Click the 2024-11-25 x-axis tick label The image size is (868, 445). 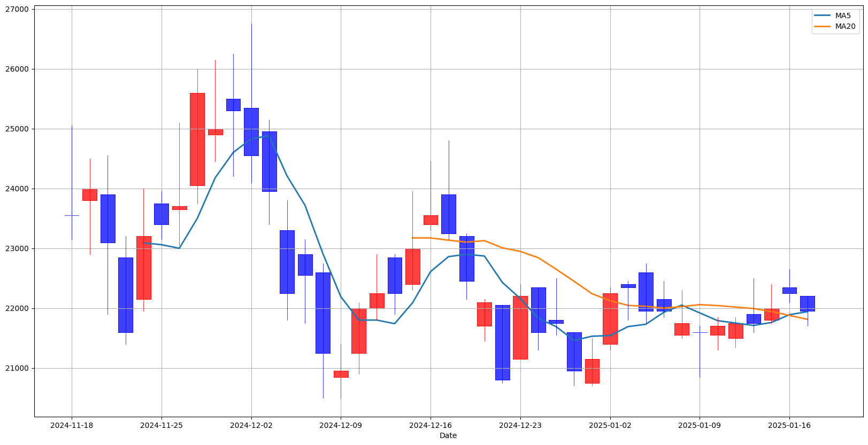[162, 425]
